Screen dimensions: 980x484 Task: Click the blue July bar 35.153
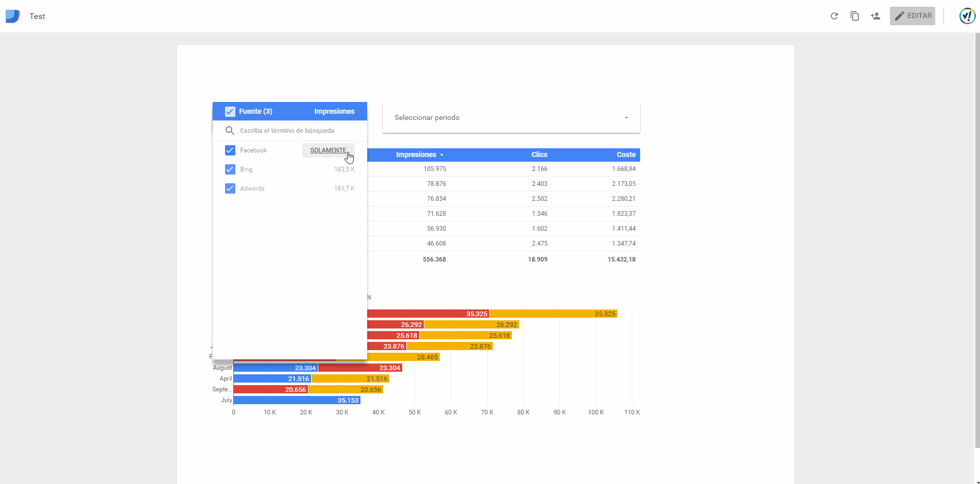pyautogui.click(x=297, y=400)
